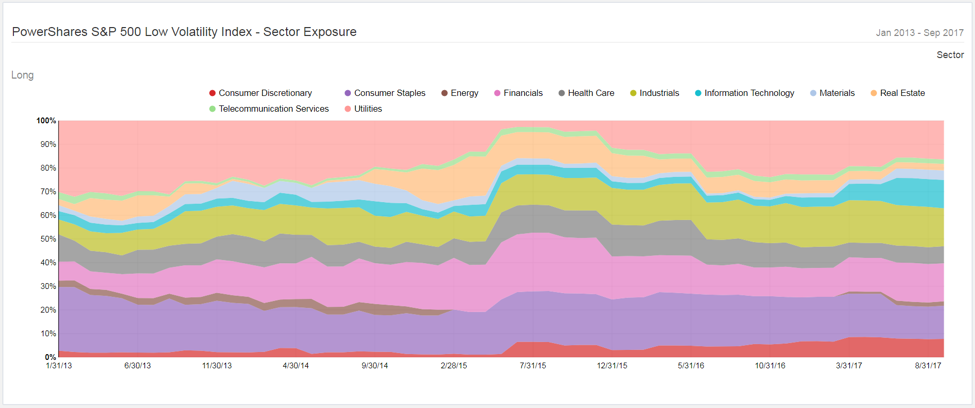975x408 pixels.
Task: Click the 10% y-axis label
Action: [x=49, y=333]
